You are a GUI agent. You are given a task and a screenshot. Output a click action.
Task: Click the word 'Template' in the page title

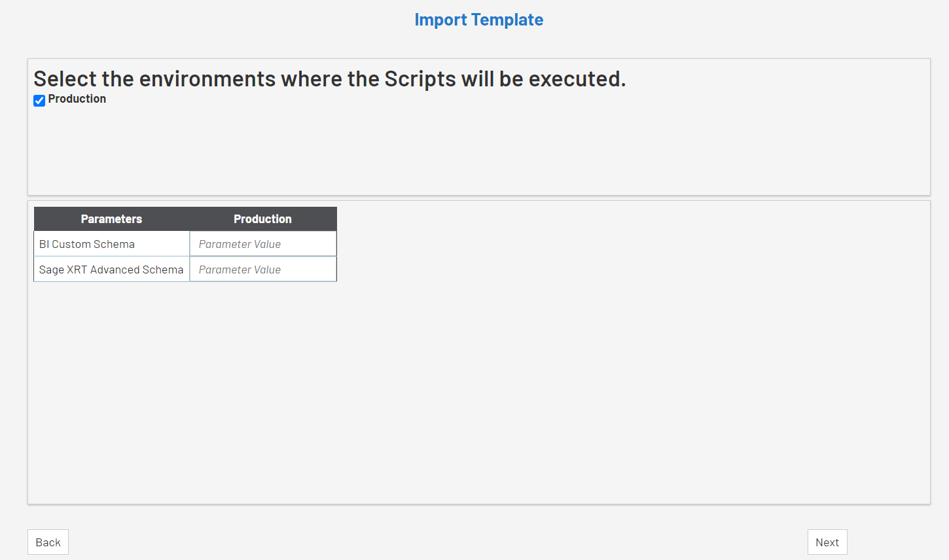coord(507,20)
